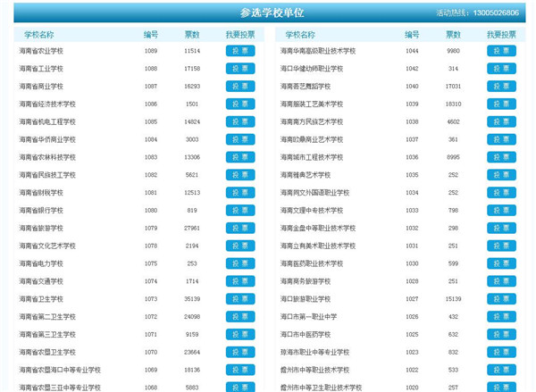Vote for 琼海市职业中等专业学校 (No. 1023)
Viewport: 536px width, 392px height.
tap(501, 352)
